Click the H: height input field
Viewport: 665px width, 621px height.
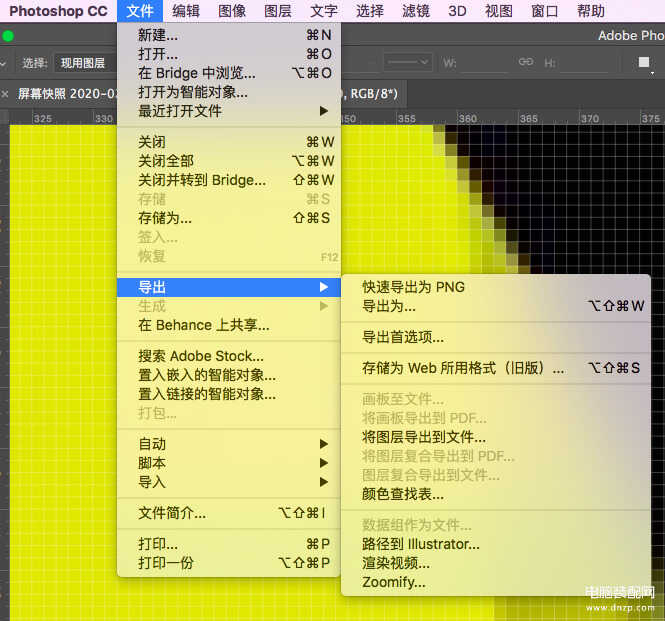[x=584, y=63]
